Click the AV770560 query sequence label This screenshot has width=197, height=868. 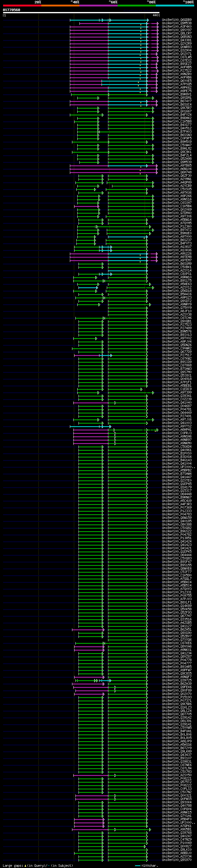coord(11,10)
